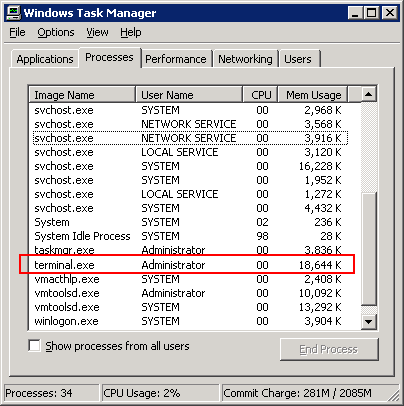
Task: Click the scrollbar down arrow
Action: point(368,322)
